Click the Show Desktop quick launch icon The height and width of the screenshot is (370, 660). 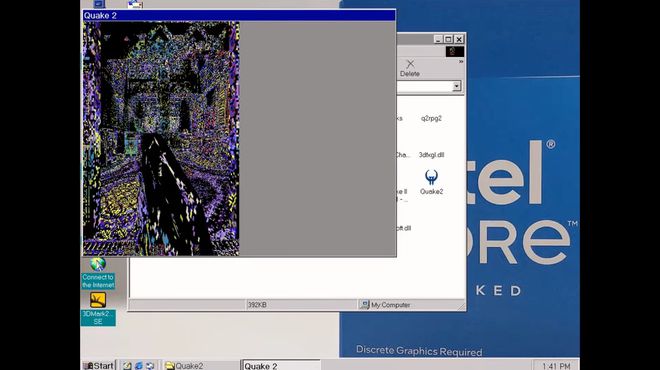(x=127, y=366)
